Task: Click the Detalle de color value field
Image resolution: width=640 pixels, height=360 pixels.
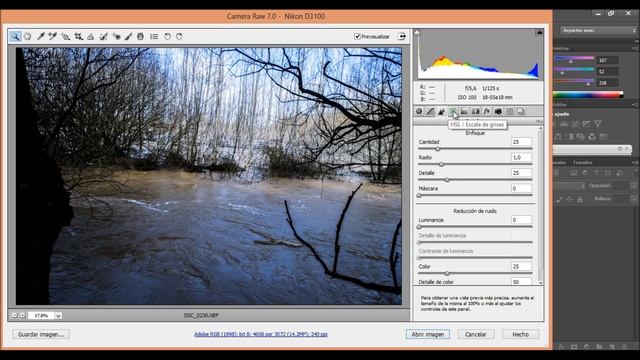Action: tap(521, 282)
